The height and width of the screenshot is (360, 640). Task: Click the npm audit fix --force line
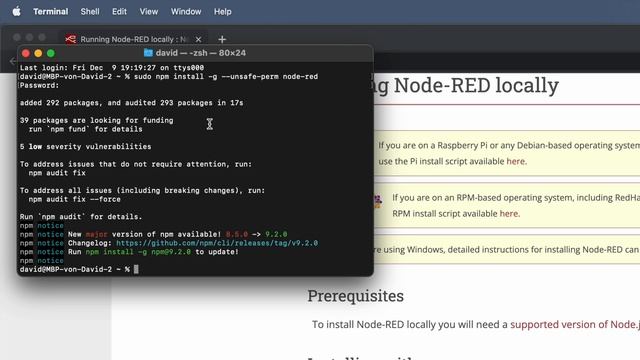[x=75, y=199]
